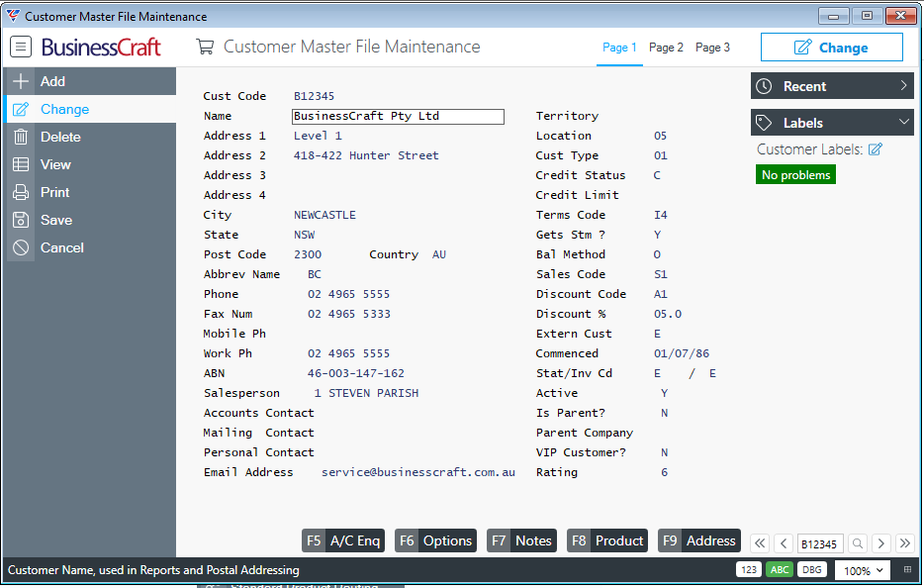Edit Customer Labels pencil icon
Image resolution: width=924 pixels, height=588 pixels.
876,149
